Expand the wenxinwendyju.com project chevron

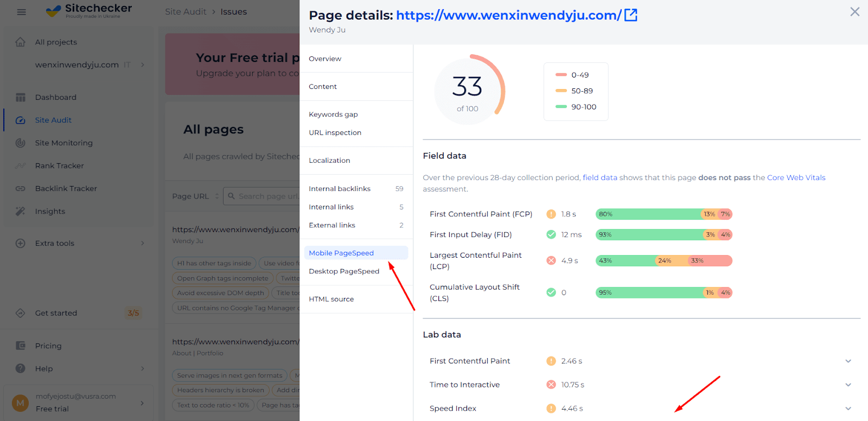point(143,65)
